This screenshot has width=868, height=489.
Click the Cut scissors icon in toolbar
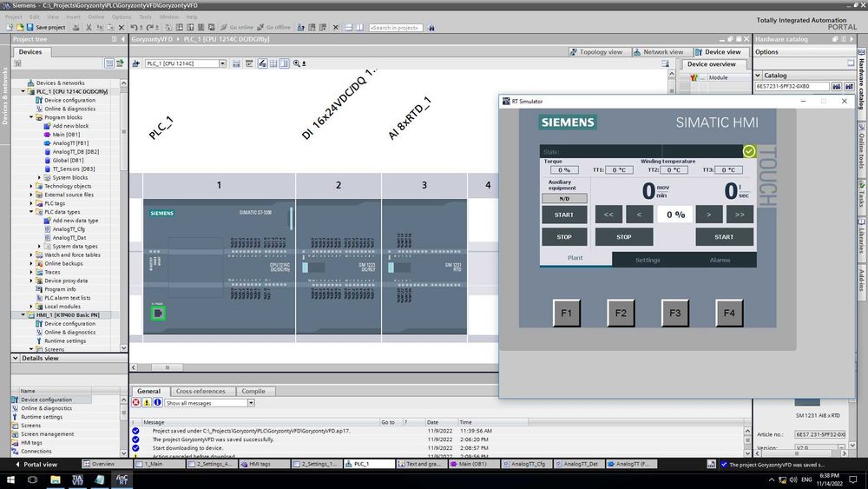[x=89, y=27]
